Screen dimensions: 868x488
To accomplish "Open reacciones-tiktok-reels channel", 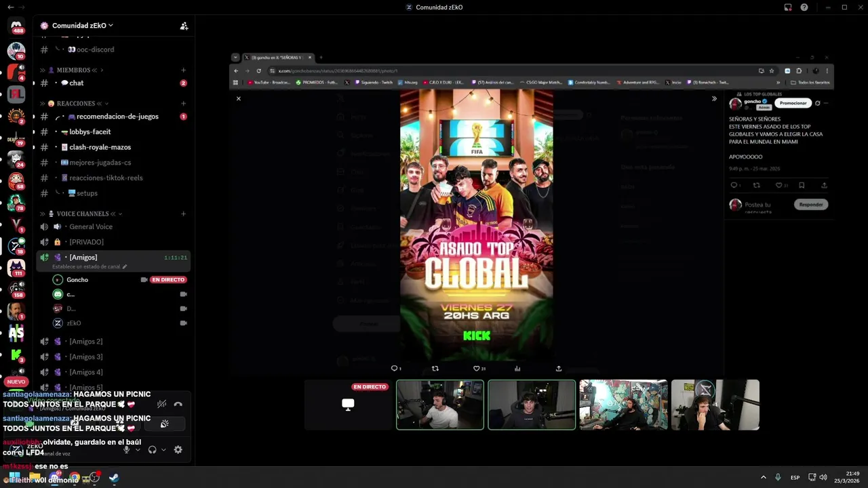I will coord(113,178).
